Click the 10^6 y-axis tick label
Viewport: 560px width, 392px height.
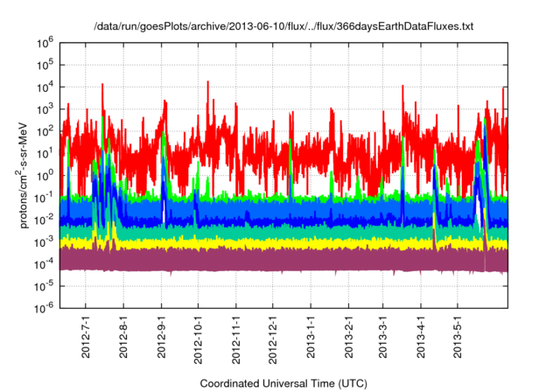tap(45, 44)
